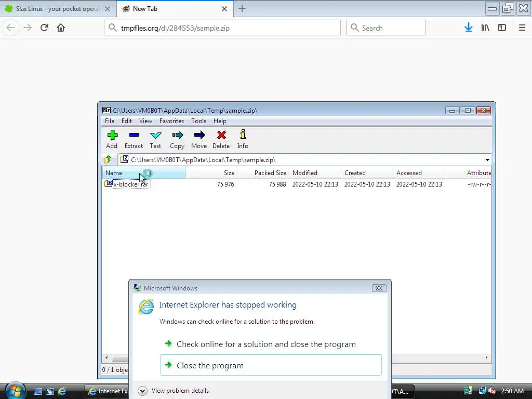This screenshot has width=532, height=399.
Task: Open the 7-Zip address path dropdown
Action: pos(487,160)
